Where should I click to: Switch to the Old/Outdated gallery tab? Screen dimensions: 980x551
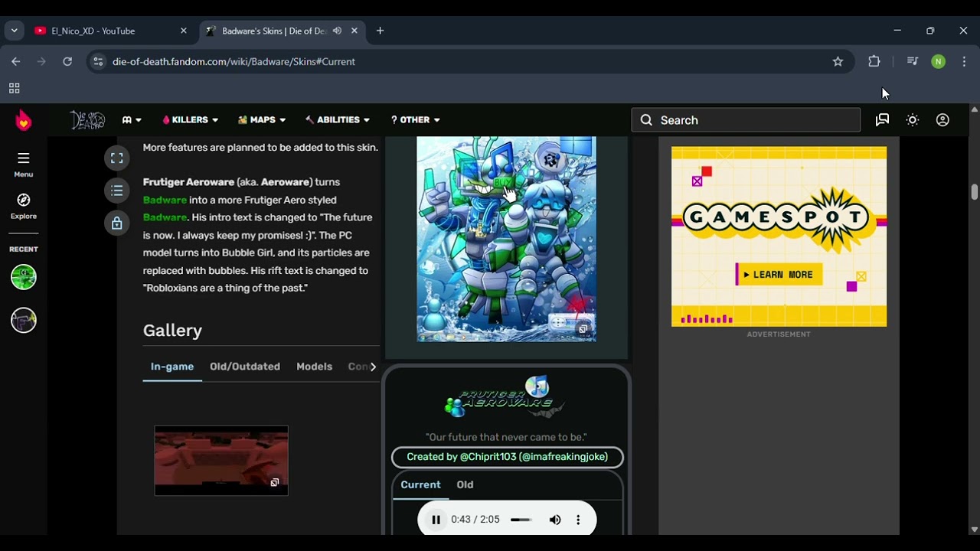[245, 367]
